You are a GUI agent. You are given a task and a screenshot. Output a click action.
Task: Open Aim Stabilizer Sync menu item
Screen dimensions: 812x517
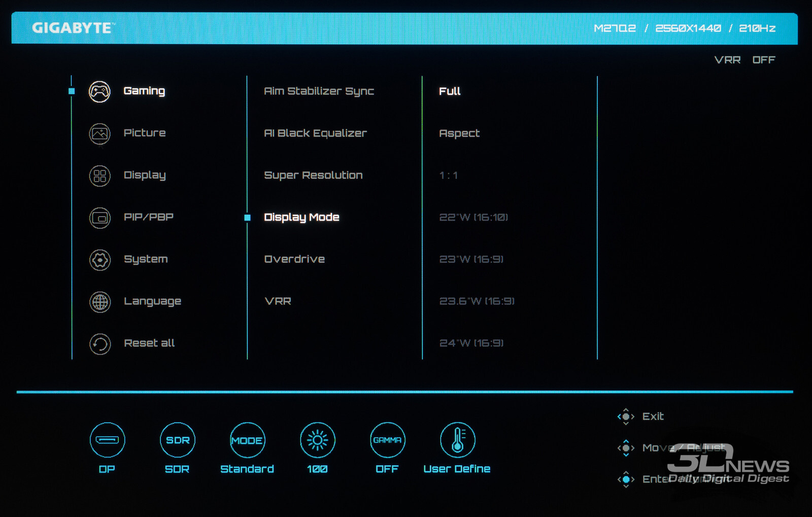[x=319, y=91]
